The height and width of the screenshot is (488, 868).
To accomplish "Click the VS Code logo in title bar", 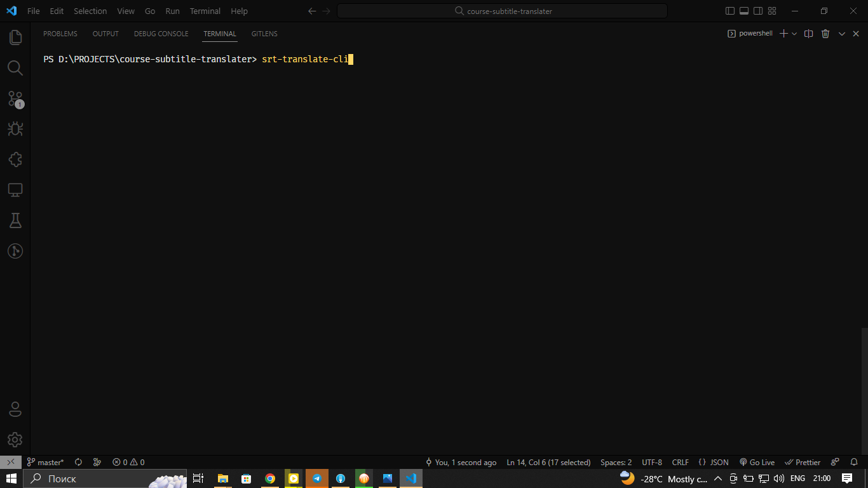I will [11, 11].
